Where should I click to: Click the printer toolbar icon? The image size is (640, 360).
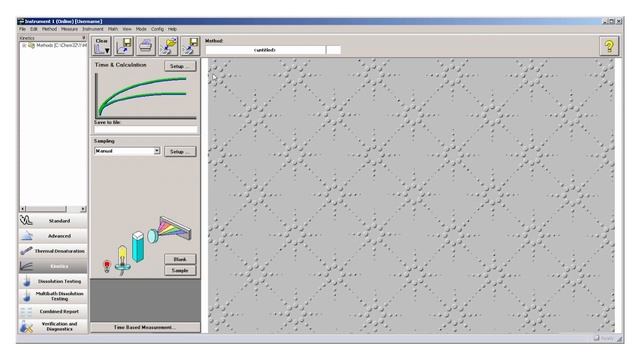146,46
